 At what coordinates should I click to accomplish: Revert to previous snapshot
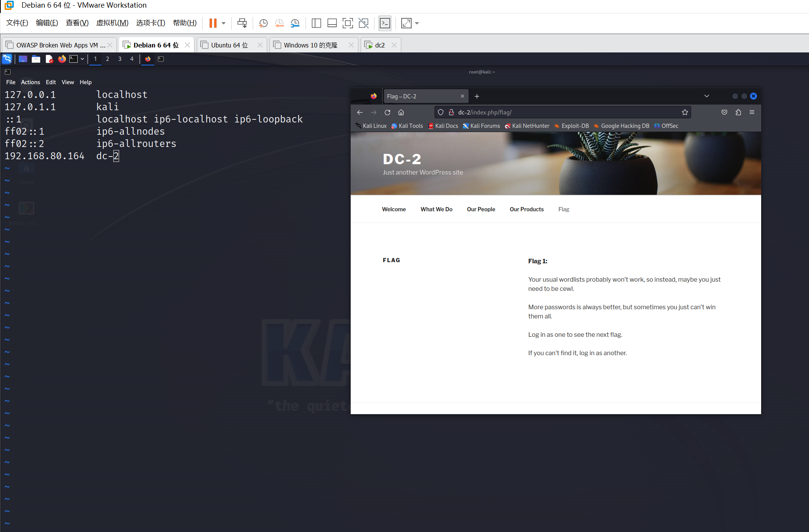click(x=279, y=23)
